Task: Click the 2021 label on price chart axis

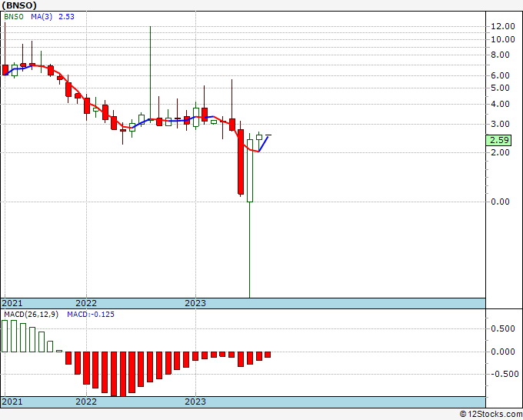Action: coord(12,303)
